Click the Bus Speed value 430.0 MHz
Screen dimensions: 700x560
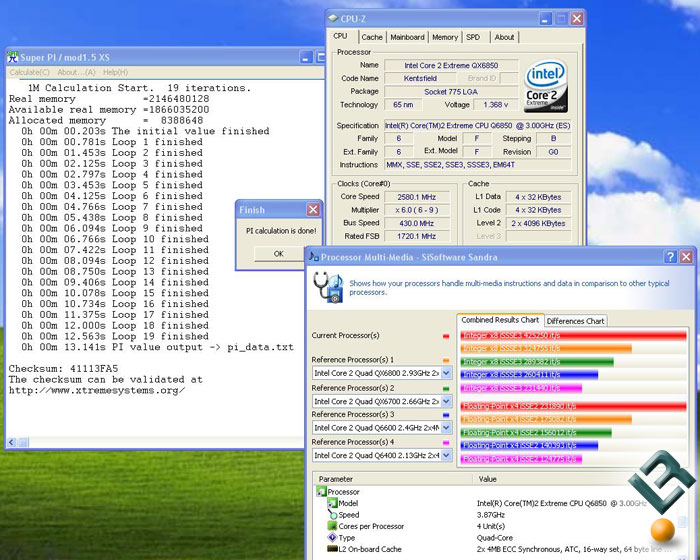tap(417, 223)
